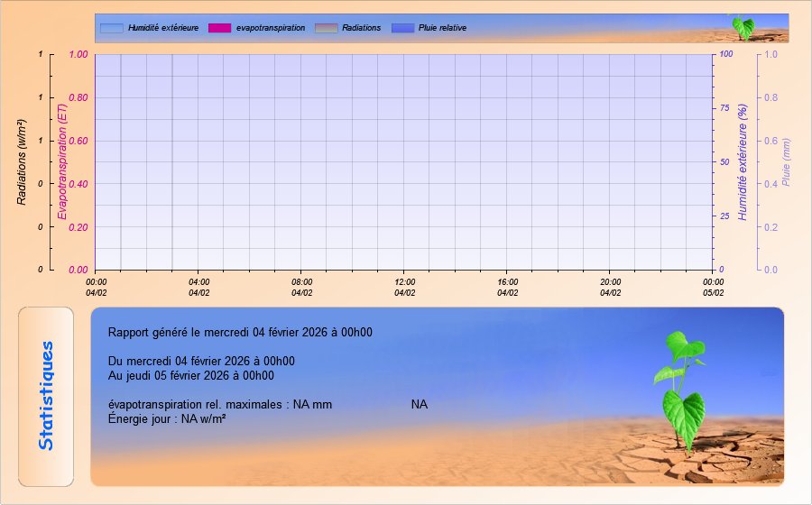Click the Pluie relative legend swatch
The height and width of the screenshot is (505, 812).
(x=403, y=28)
